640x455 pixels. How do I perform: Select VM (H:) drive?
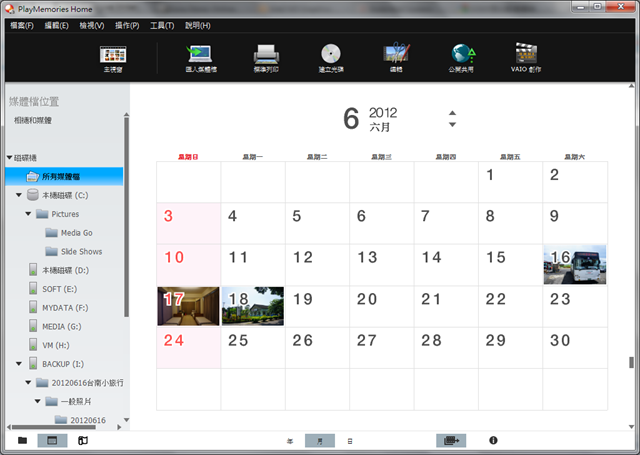click(x=56, y=345)
